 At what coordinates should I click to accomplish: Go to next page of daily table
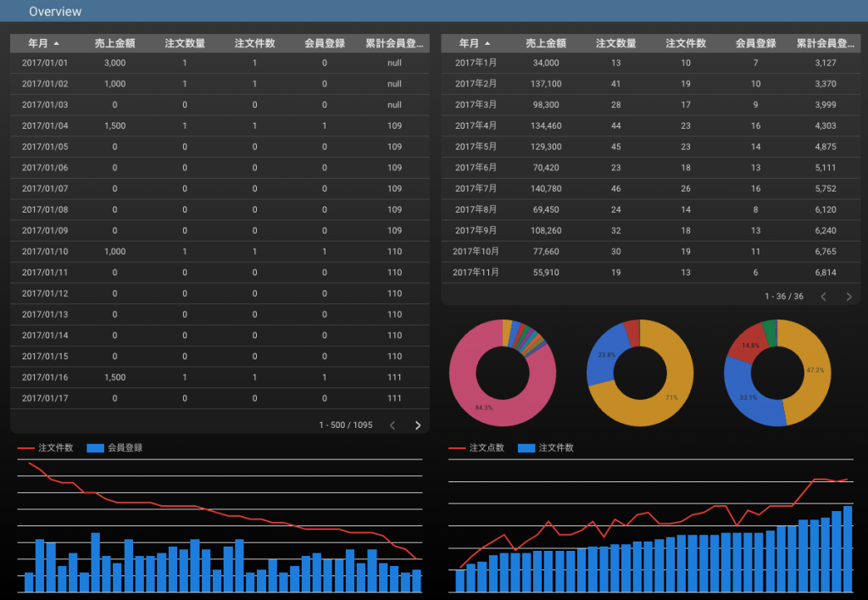tap(417, 425)
